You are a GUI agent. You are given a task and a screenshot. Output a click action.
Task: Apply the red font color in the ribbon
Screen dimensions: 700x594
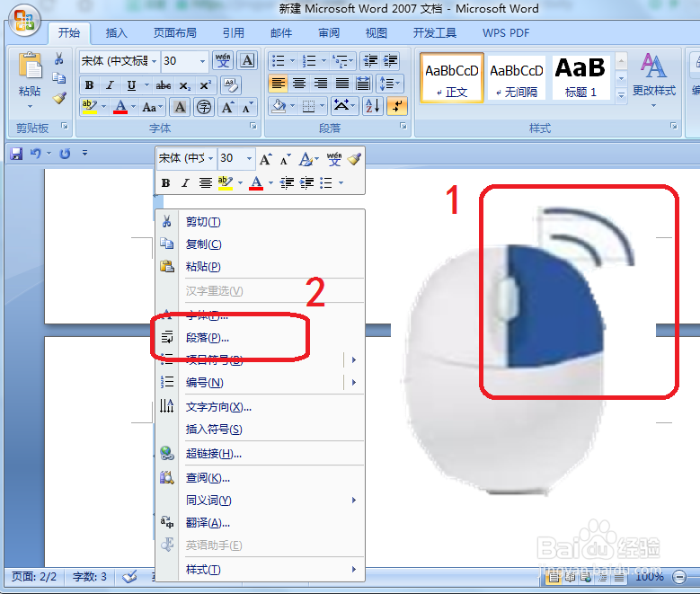(x=120, y=107)
